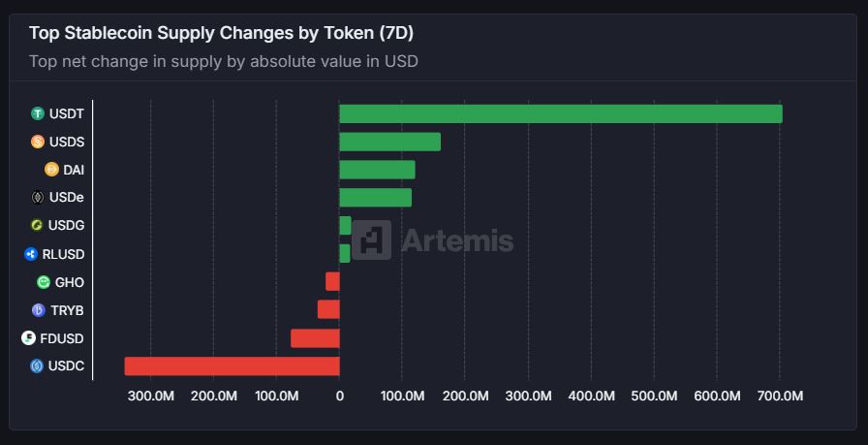The width and height of the screenshot is (868, 445).
Task: Click the USDS token icon
Action: pos(38,142)
